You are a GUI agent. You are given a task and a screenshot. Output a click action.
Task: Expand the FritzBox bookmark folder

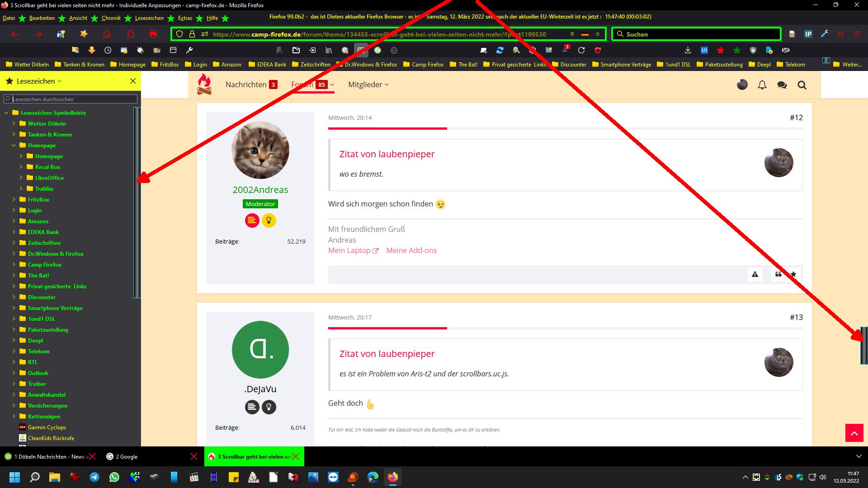(x=14, y=199)
